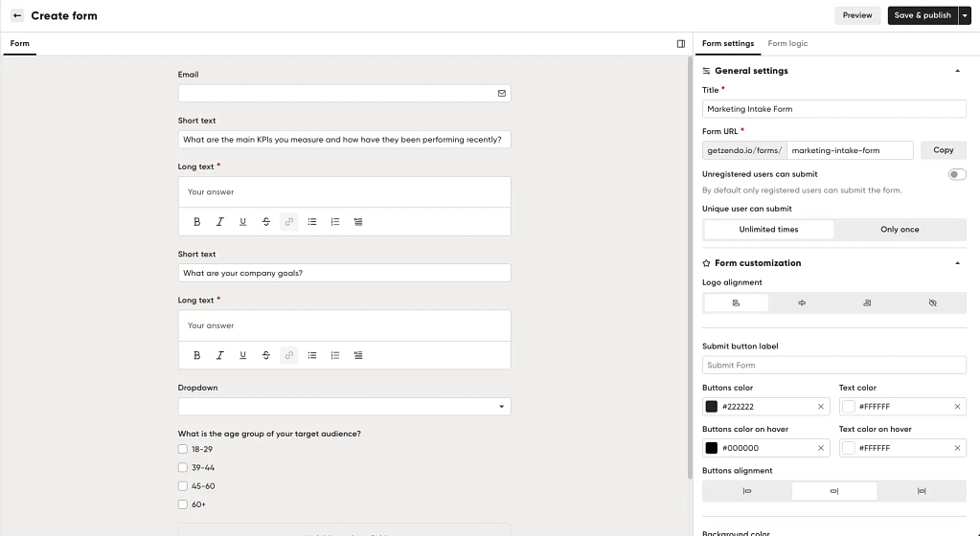Screen dimensions: 980x536
Task: Click the Preview button
Action: [x=856, y=15]
